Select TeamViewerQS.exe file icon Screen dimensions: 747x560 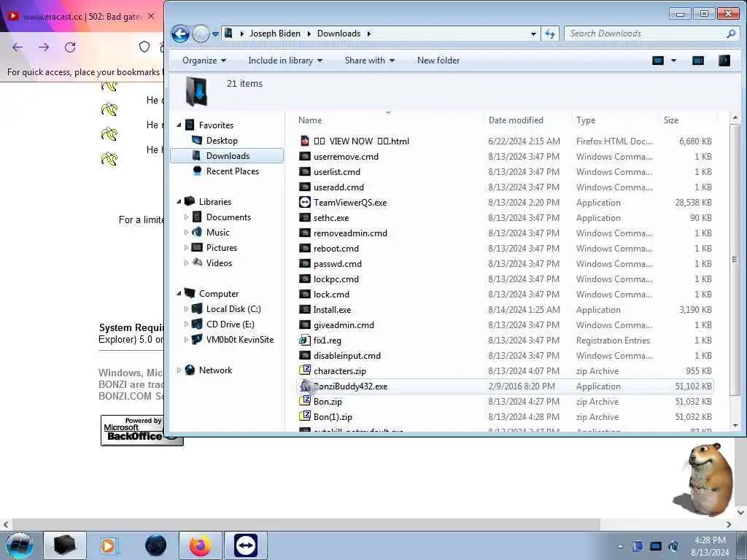[305, 202]
